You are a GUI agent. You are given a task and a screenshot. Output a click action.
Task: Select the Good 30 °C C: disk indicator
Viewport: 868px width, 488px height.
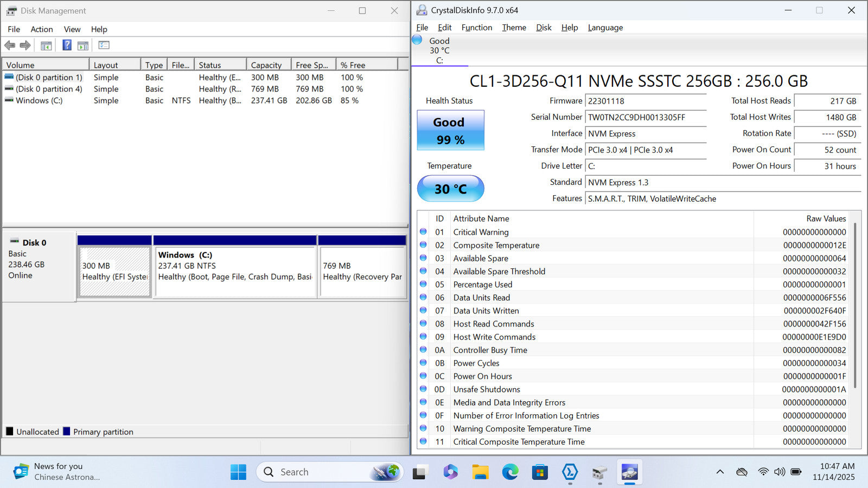pyautogui.click(x=439, y=50)
